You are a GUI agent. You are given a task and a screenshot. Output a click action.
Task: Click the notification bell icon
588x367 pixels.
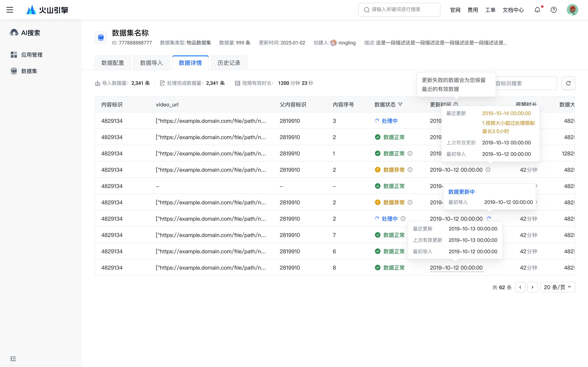(x=537, y=10)
